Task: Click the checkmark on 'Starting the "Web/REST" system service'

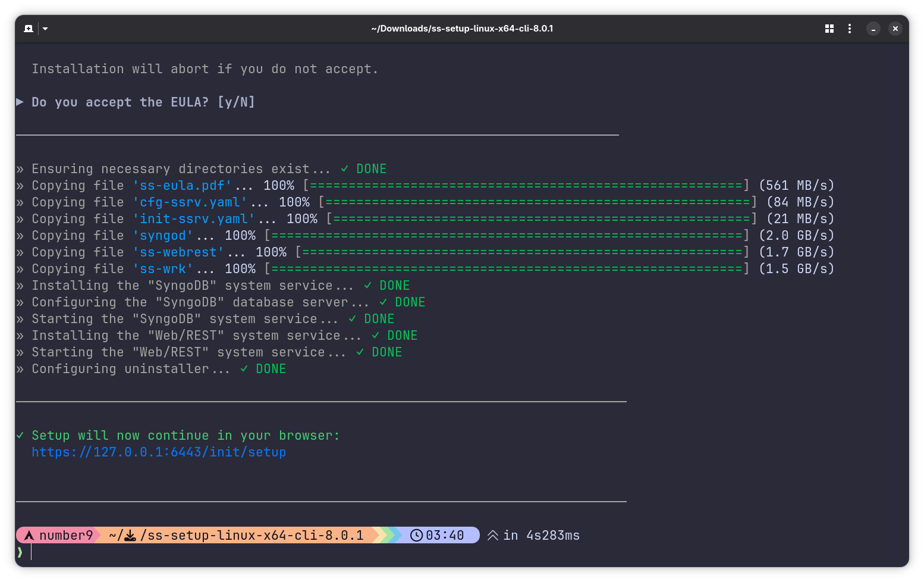Action: [360, 352]
